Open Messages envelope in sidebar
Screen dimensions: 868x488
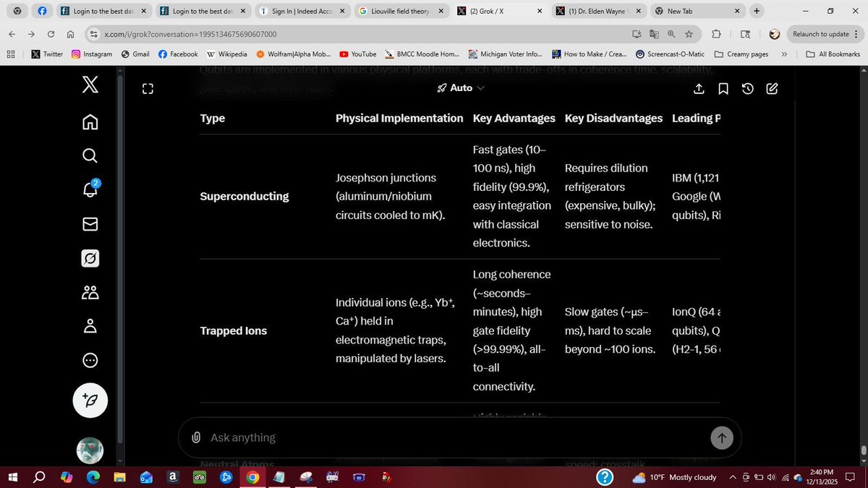point(90,224)
